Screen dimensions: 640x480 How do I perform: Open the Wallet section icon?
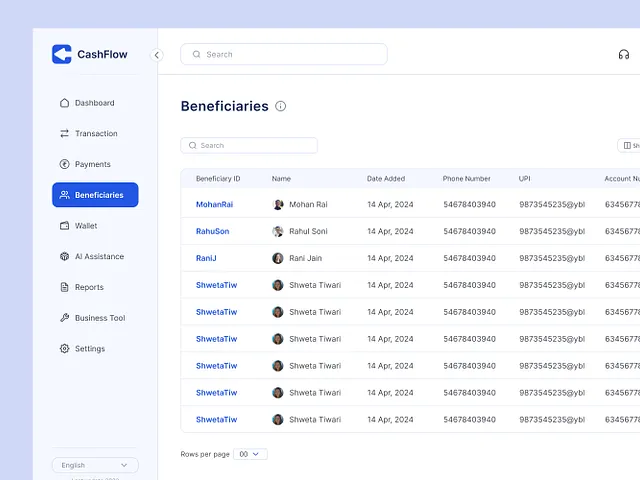[65, 226]
